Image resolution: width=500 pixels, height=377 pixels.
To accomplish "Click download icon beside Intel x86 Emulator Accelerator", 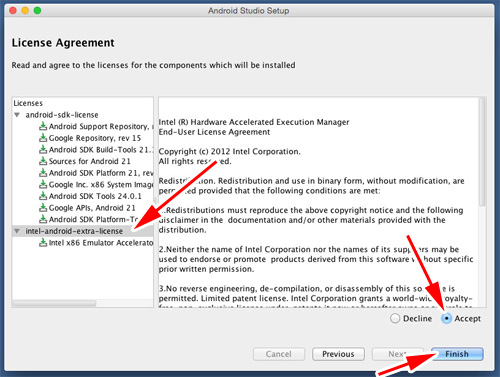I will (43, 243).
